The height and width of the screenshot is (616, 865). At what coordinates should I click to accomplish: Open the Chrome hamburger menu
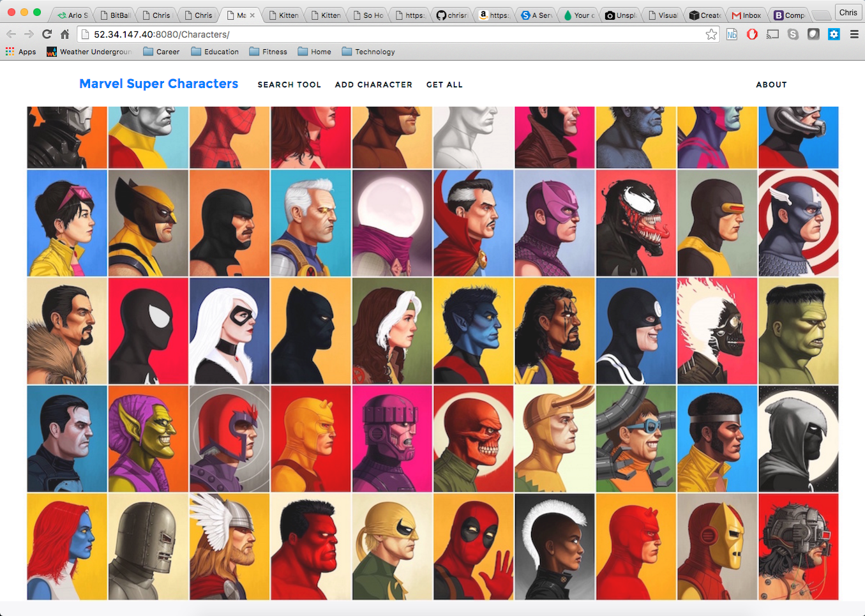coord(854,34)
